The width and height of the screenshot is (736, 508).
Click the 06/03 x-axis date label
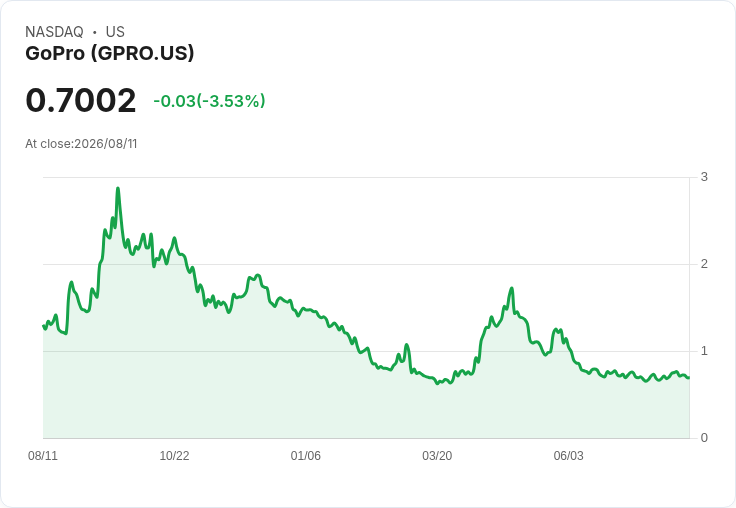point(568,455)
